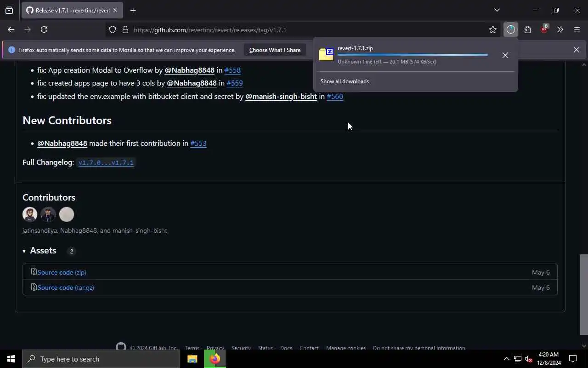Close the Release v1.7.1 tab

(115, 10)
